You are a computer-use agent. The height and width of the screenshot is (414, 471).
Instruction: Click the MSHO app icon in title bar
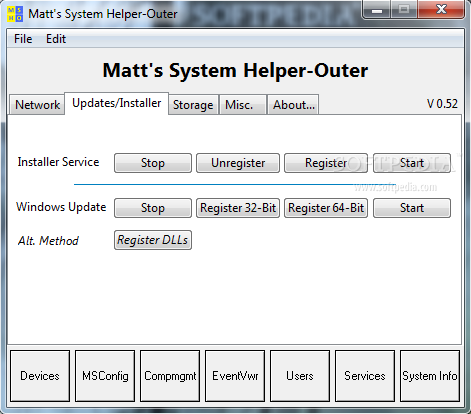(15, 14)
